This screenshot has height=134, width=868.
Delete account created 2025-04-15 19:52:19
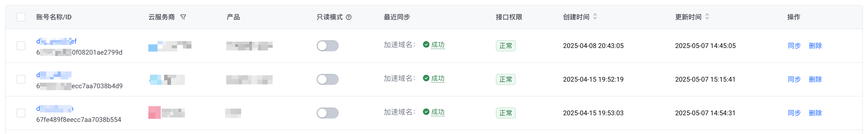pyautogui.click(x=815, y=79)
